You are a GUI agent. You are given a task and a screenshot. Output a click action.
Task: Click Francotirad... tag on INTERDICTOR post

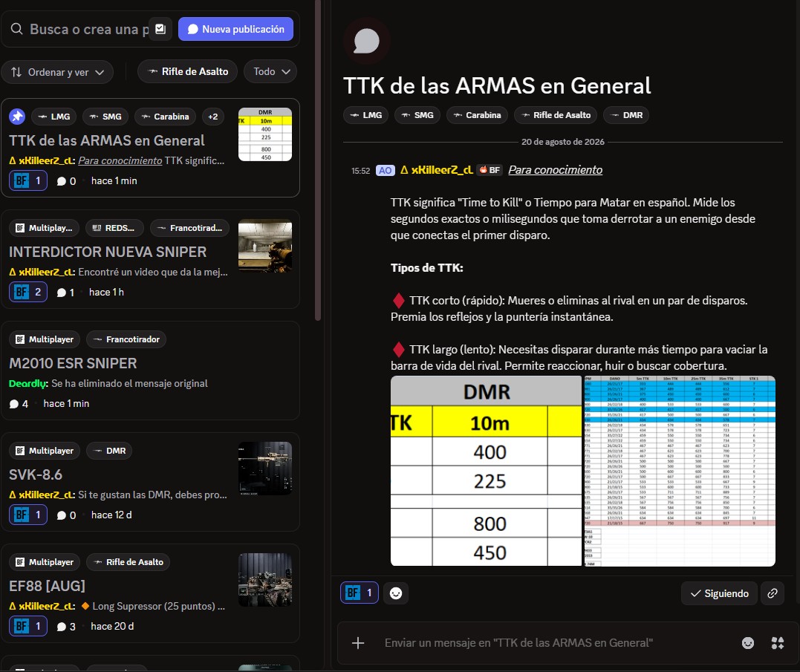coord(190,228)
